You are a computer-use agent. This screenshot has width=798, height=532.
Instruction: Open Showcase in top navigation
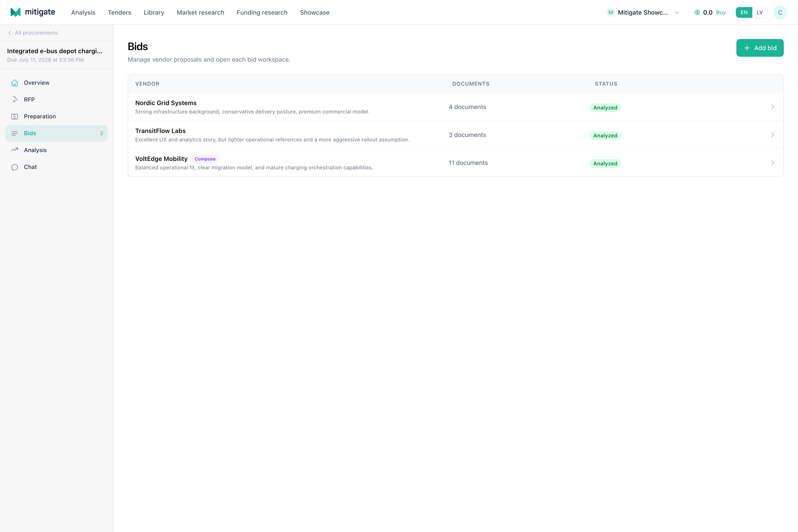click(x=315, y=13)
